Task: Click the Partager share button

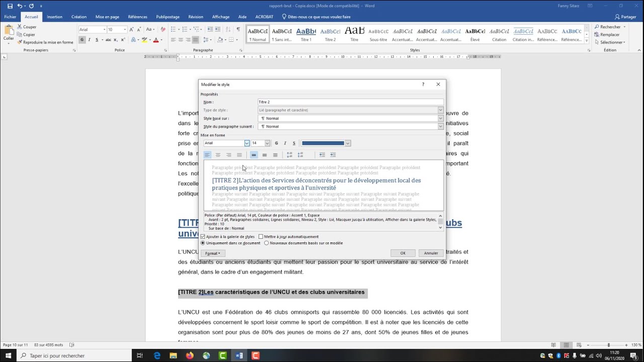Action: click(625, 17)
